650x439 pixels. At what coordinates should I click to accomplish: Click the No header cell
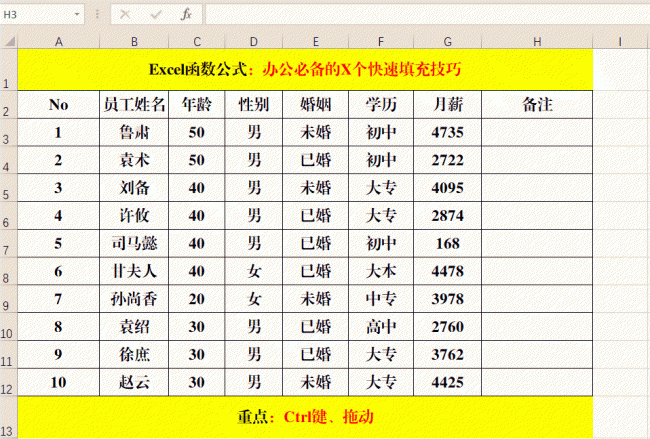[58, 104]
